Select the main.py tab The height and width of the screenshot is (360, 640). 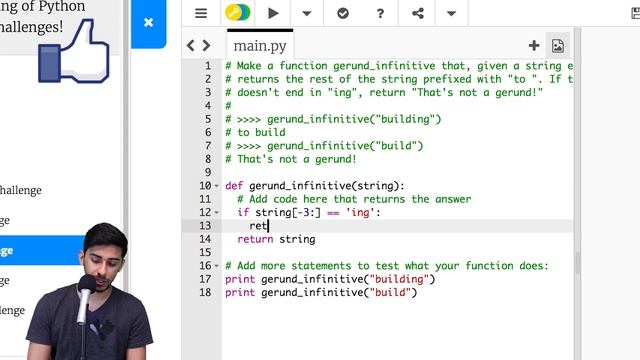pos(260,46)
